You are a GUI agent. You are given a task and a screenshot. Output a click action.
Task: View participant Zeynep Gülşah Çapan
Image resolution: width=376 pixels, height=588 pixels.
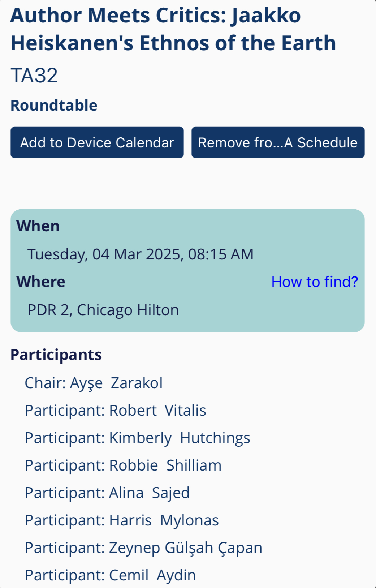click(143, 548)
